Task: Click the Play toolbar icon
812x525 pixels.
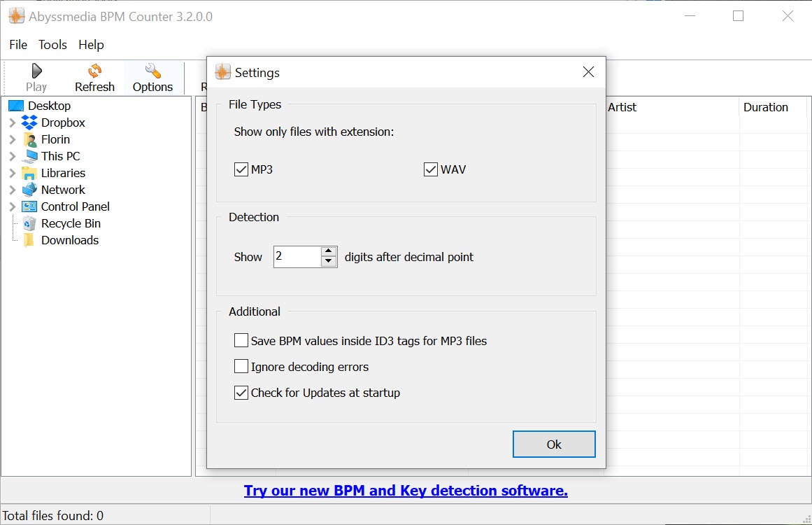Action: tap(36, 71)
